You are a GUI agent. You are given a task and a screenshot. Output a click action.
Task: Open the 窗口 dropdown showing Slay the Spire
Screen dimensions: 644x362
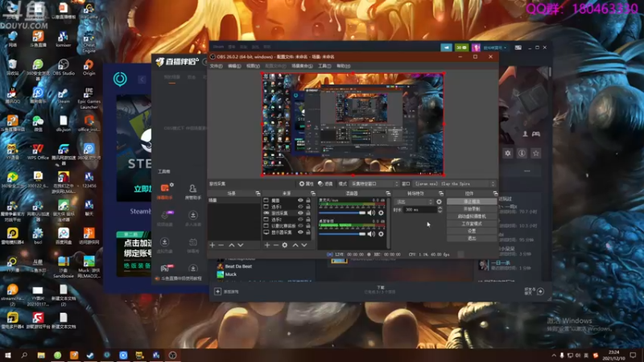point(455,184)
